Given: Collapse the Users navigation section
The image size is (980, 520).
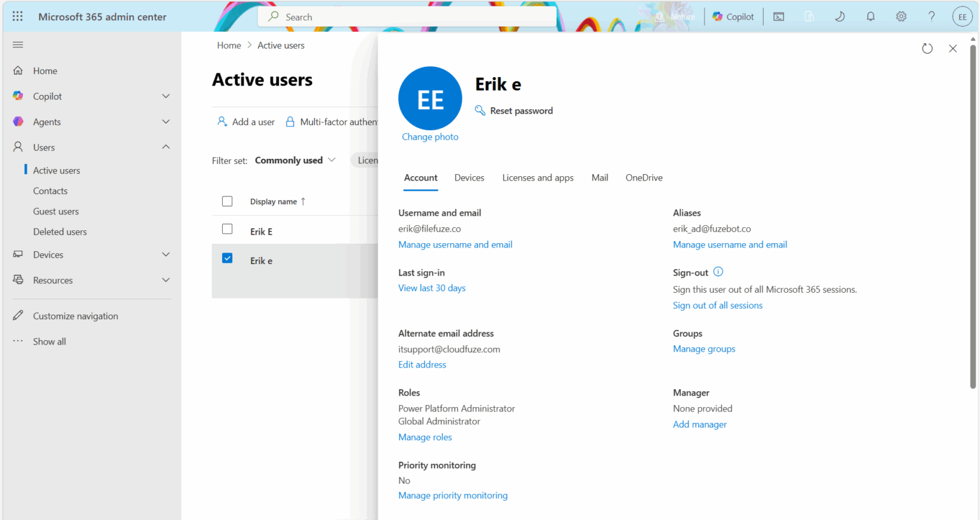Looking at the screenshot, I should pyautogui.click(x=166, y=147).
